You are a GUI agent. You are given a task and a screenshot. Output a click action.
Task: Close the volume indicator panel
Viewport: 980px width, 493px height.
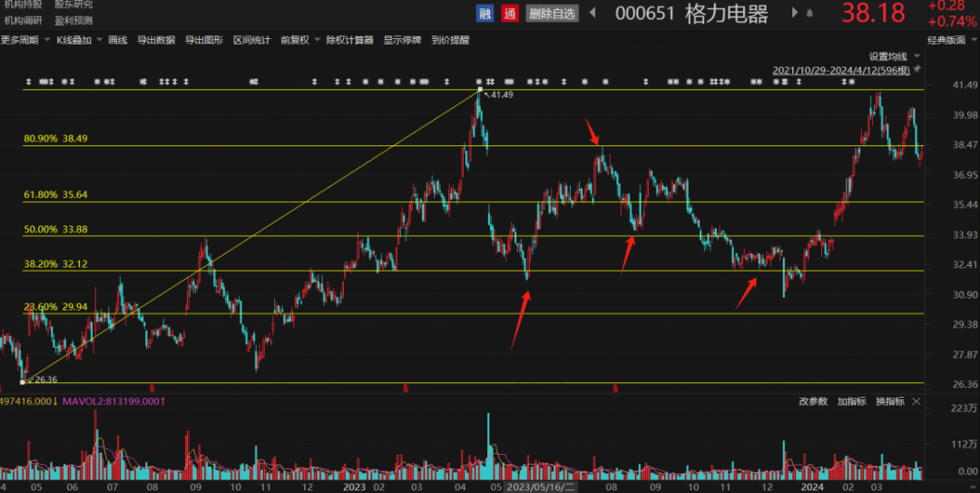(x=916, y=401)
